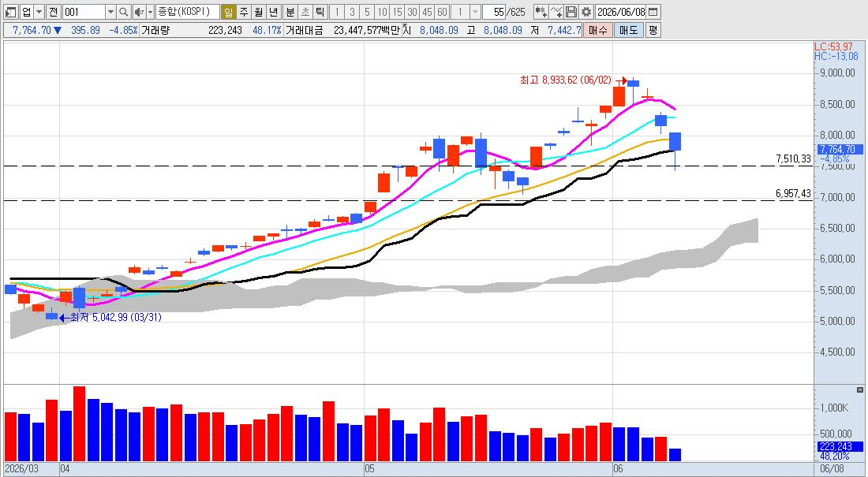Screen dimensions: 868x477
Task: Click the 6,957.43 horizontal line label
Action: click(793, 194)
